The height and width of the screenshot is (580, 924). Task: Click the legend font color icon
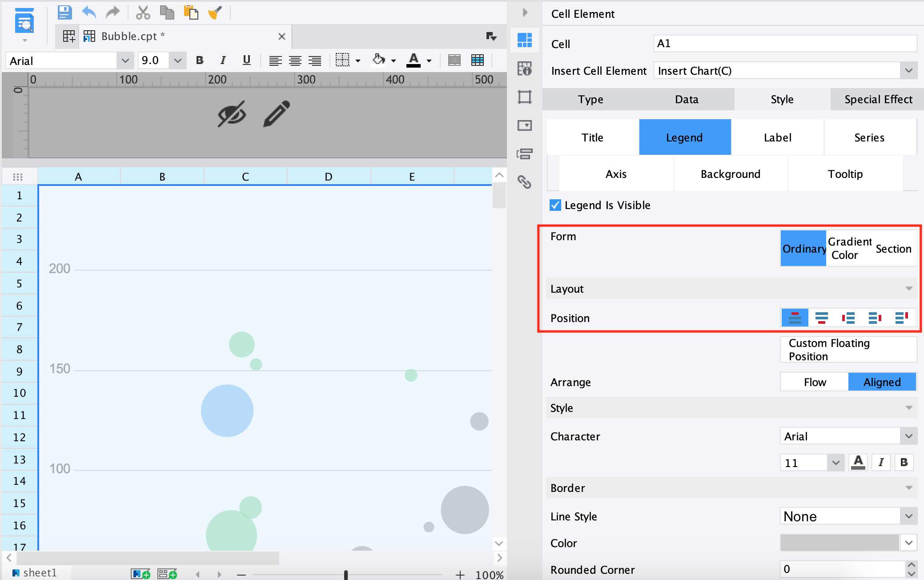(x=858, y=463)
